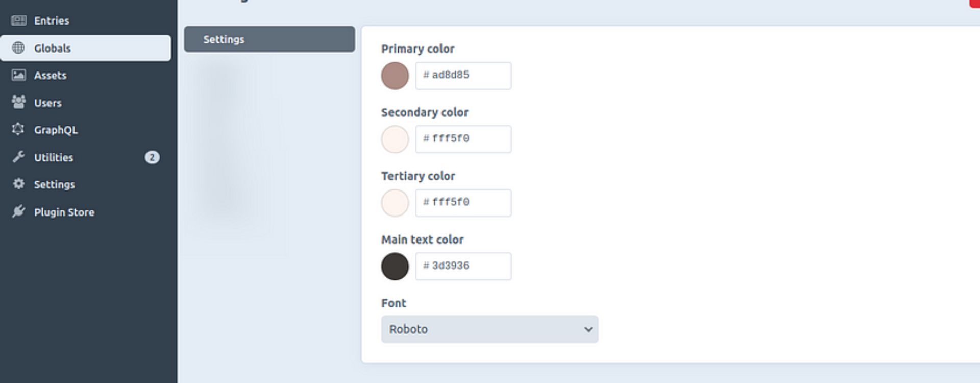Click the Utilities wrench icon

[x=19, y=157]
